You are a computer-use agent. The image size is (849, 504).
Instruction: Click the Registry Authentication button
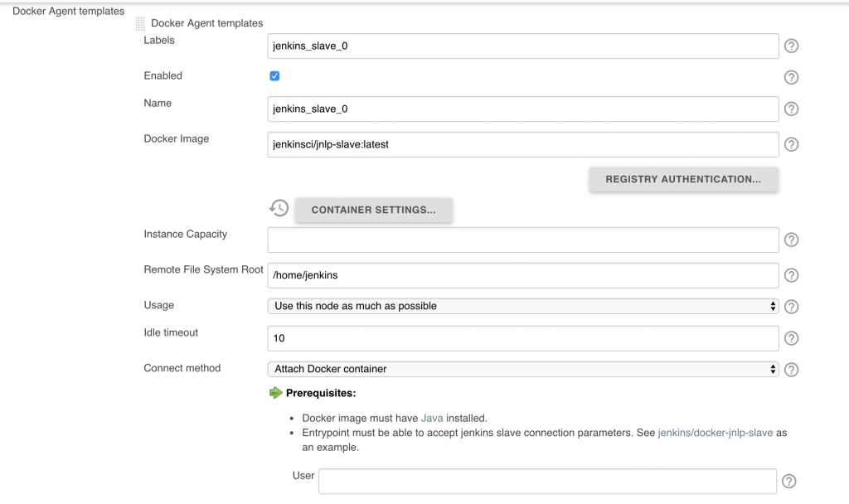(x=683, y=179)
